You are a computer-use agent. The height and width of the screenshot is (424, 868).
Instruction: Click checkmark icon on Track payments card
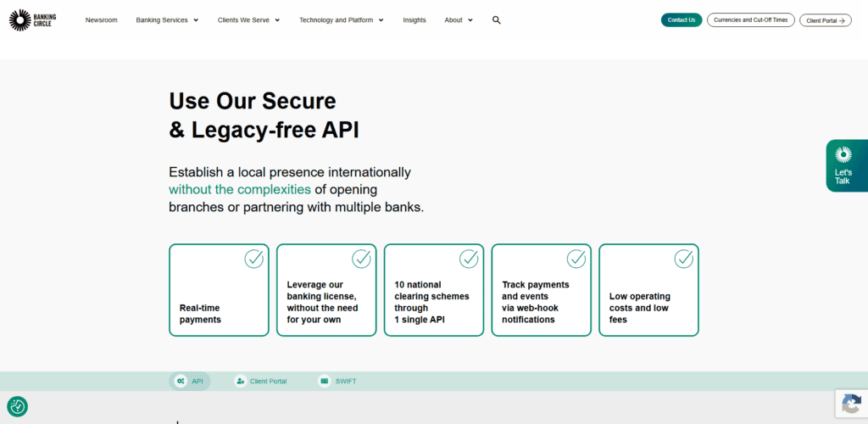(x=576, y=259)
